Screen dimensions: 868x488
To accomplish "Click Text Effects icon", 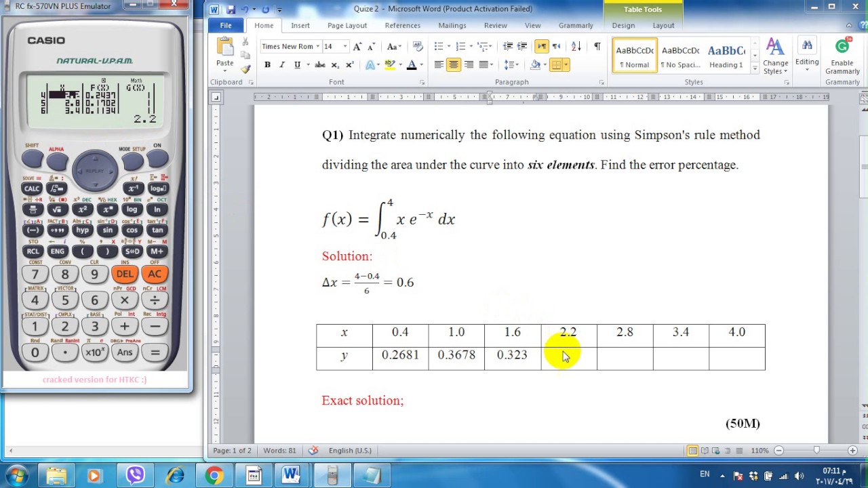I will (370, 65).
